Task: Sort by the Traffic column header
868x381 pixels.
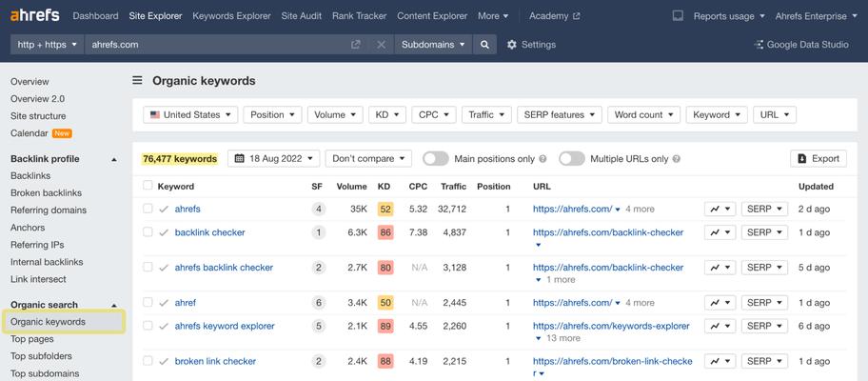Action: (453, 187)
